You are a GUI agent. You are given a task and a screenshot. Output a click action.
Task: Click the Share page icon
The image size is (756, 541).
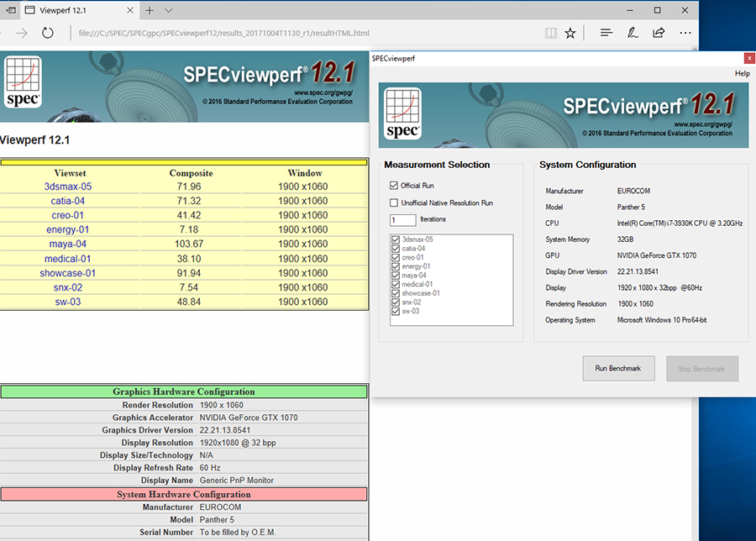(x=659, y=33)
